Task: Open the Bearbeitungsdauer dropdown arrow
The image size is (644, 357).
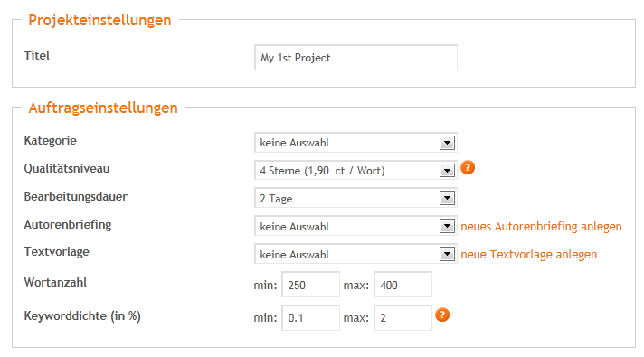Action: coord(447,198)
